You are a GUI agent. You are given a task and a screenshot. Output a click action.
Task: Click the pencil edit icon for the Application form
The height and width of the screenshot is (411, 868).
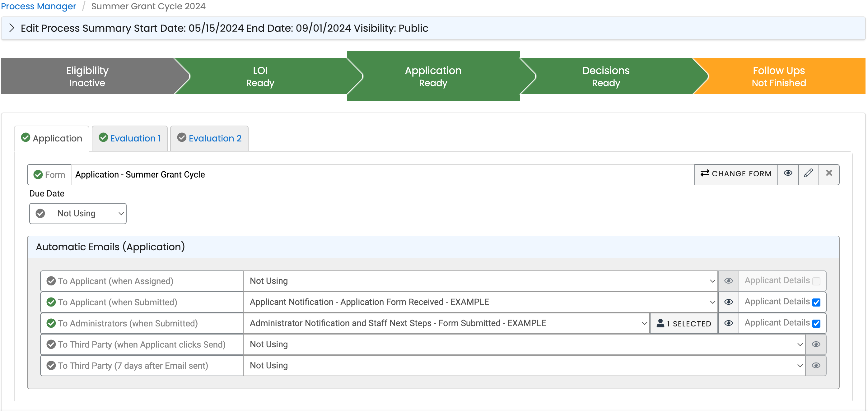click(x=809, y=174)
